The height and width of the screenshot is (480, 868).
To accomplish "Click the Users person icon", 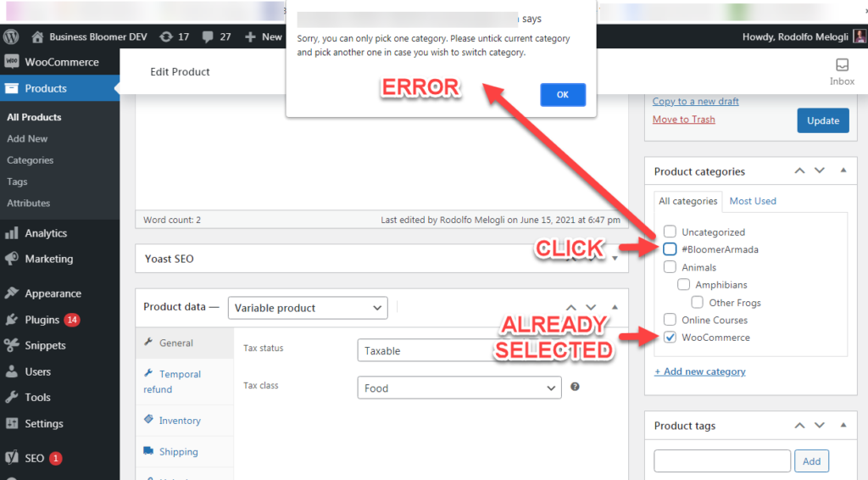I will point(12,371).
